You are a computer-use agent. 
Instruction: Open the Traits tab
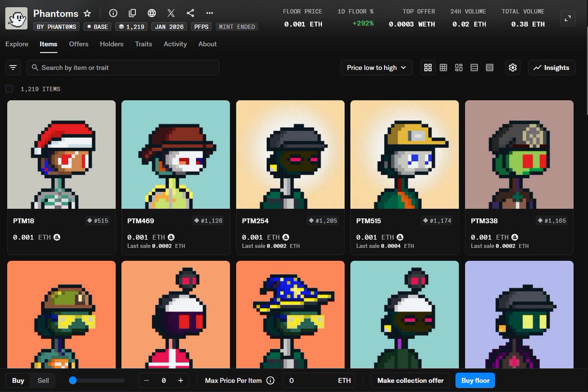(x=144, y=44)
